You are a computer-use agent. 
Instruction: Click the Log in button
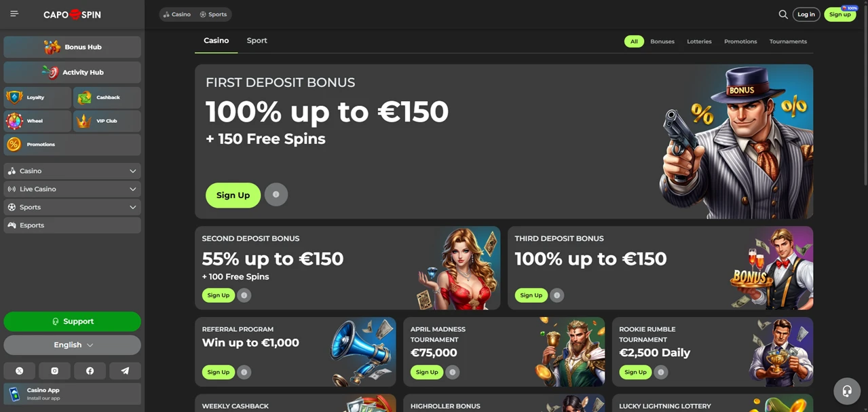tap(806, 14)
